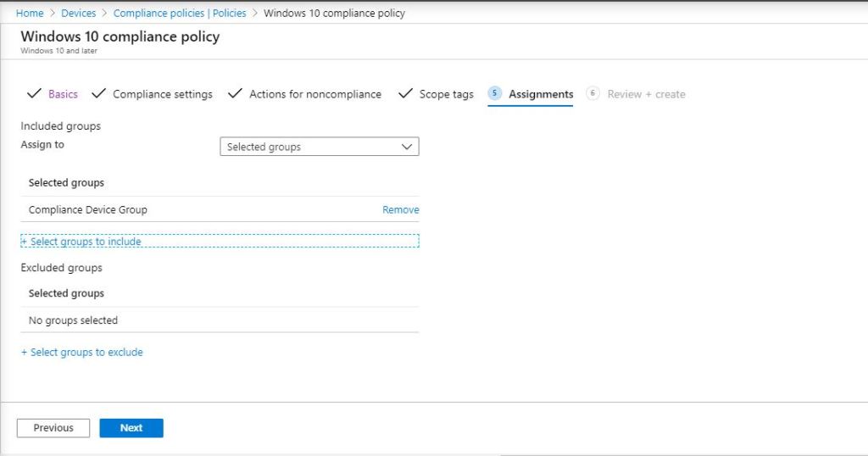Open Devices from the breadcrumb
868x456 pixels.
(x=78, y=14)
